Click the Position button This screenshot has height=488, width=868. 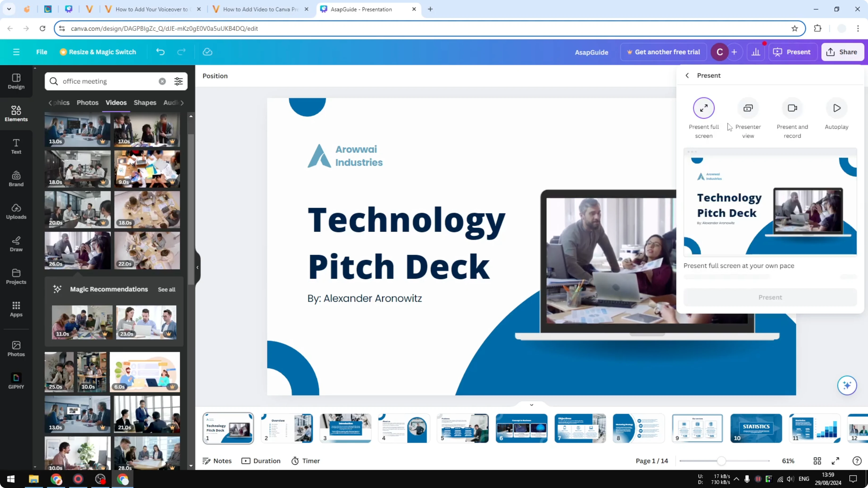pos(215,76)
